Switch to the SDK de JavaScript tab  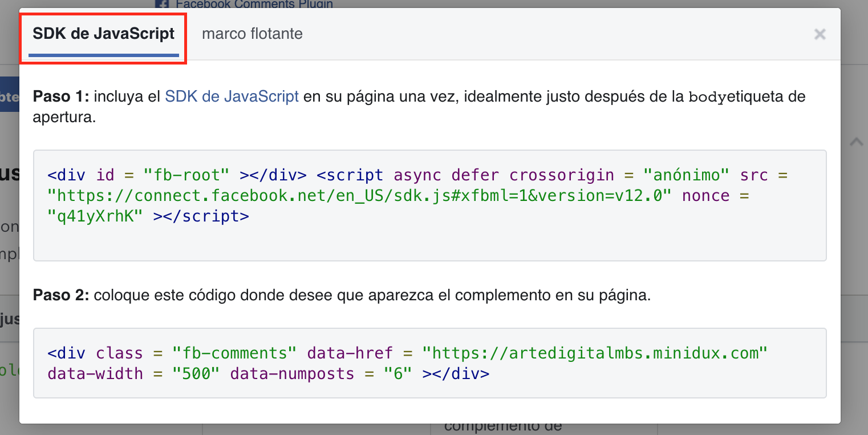tap(104, 34)
